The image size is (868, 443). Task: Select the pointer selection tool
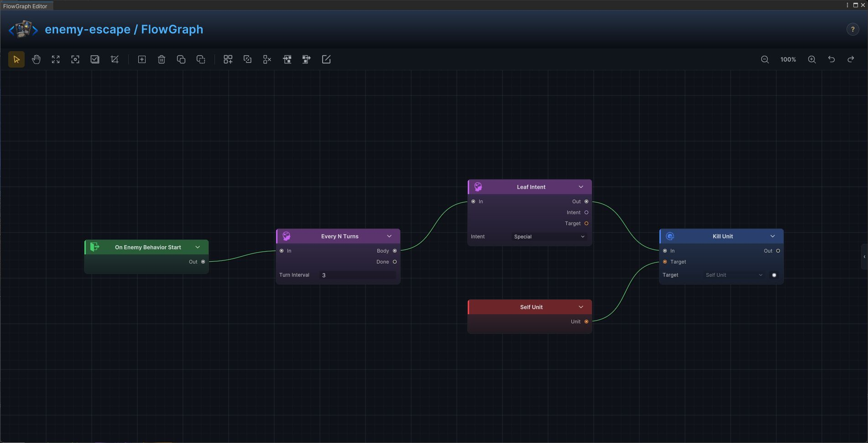click(x=16, y=59)
